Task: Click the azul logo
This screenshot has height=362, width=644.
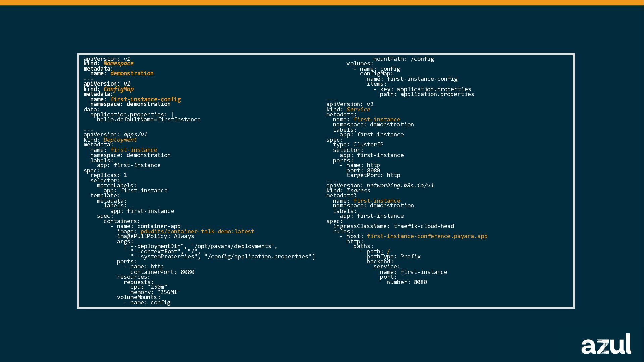Action: (x=606, y=344)
